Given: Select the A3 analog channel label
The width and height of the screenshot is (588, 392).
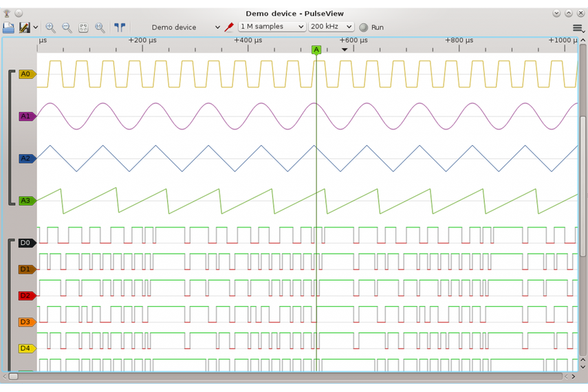Looking at the screenshot, I should point(27,201).
